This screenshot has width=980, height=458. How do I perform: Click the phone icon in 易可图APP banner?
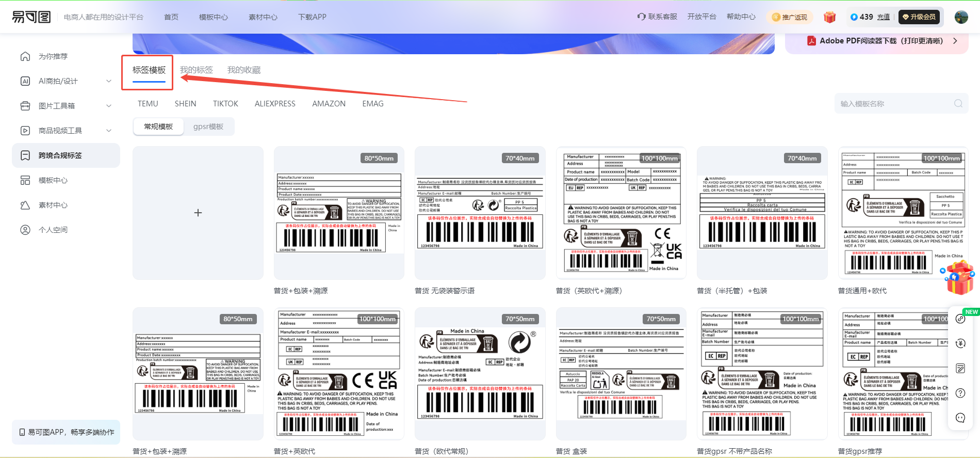22,432
